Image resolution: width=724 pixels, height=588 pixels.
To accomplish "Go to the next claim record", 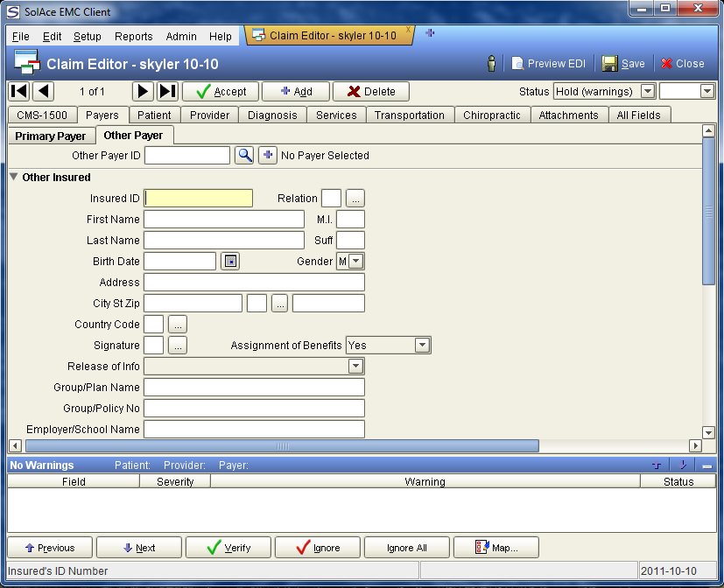I will point(143,91).
